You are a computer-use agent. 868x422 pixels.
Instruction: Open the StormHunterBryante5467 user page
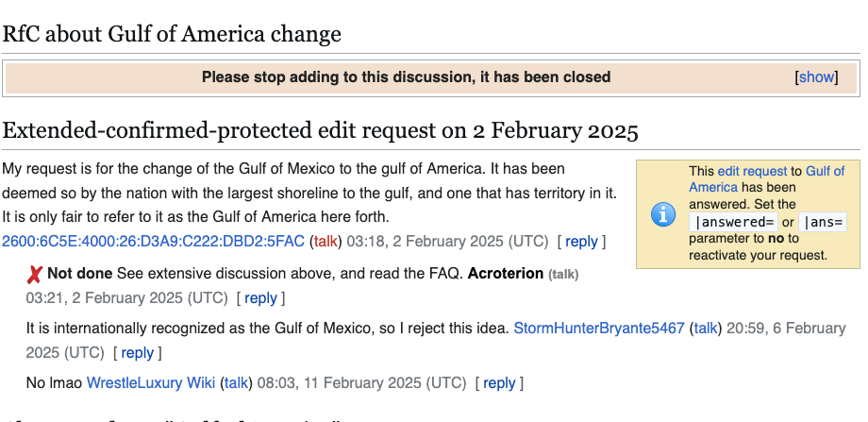598,329
